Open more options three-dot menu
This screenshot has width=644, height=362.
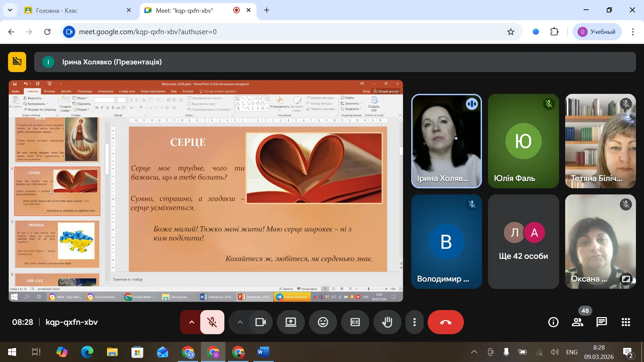click(415, 322)
